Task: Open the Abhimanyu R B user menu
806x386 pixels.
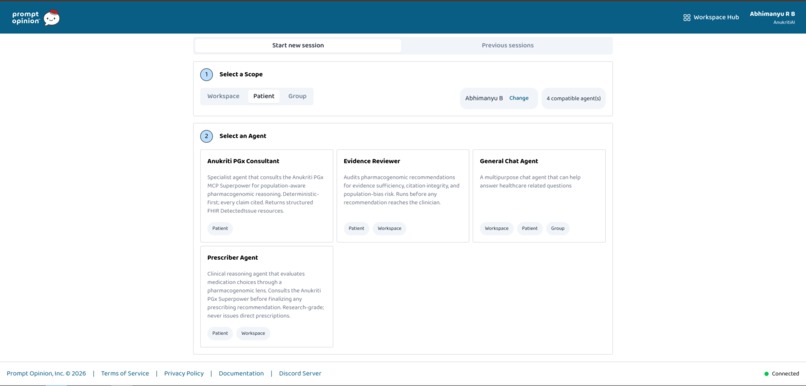Action: 772,17
